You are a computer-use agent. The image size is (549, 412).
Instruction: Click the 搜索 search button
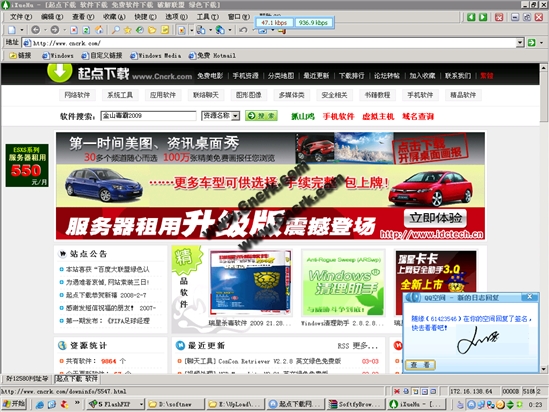coord(261,116)
